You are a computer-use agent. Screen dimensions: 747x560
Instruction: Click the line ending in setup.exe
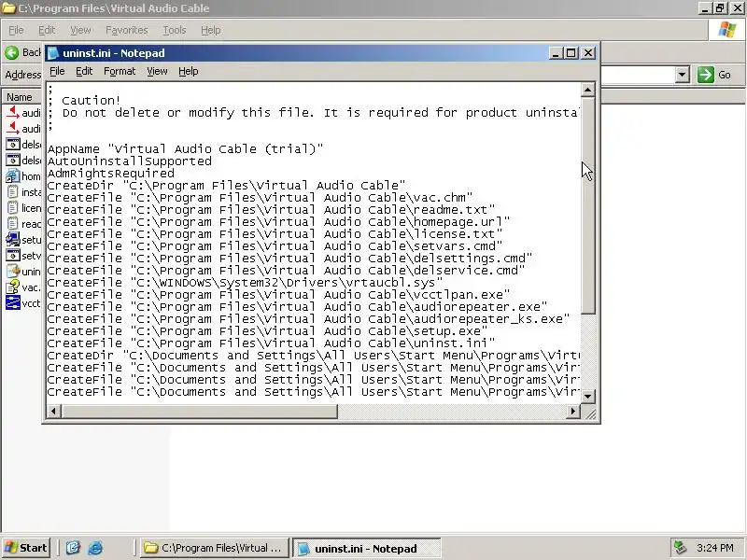click(x=267, y=331)
